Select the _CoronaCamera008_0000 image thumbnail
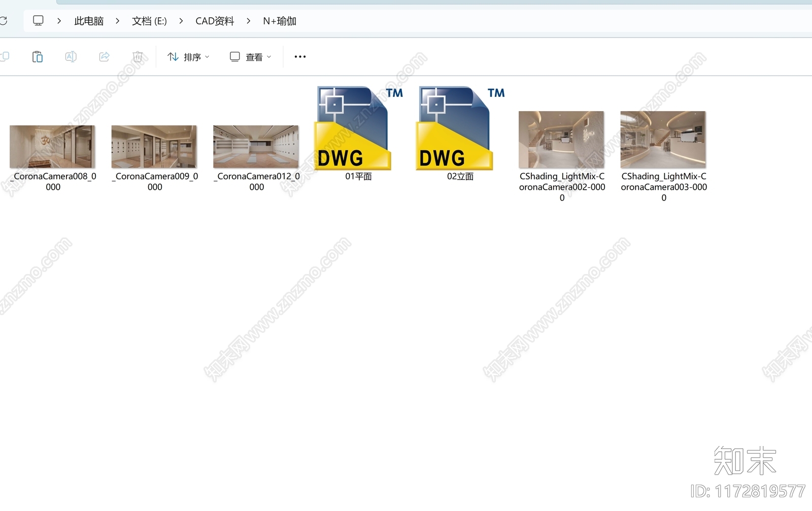 53,147
